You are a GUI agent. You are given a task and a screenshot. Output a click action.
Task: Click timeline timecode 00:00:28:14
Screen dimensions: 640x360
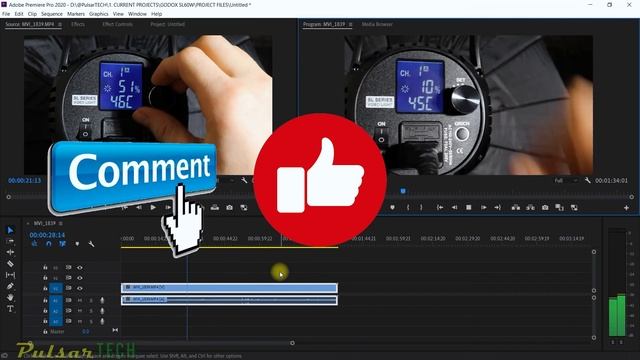point(47,235)
